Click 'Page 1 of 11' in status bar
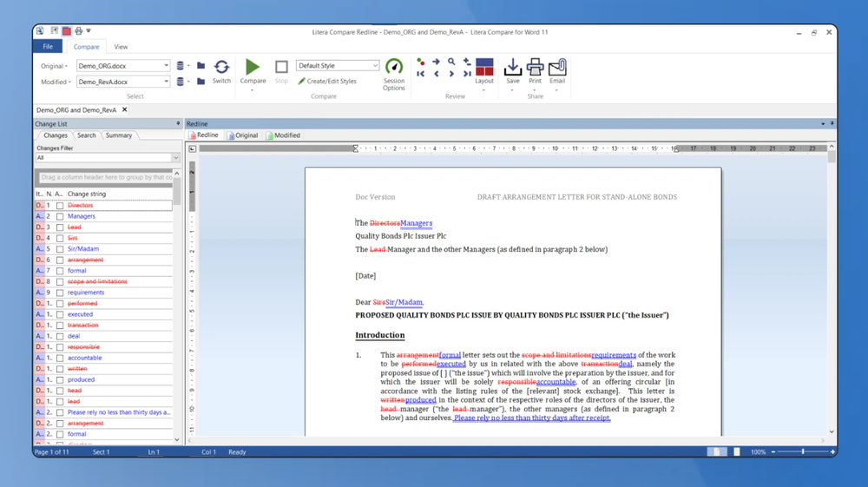The height and width of the screenshot is (487, 868). [51, 452]
